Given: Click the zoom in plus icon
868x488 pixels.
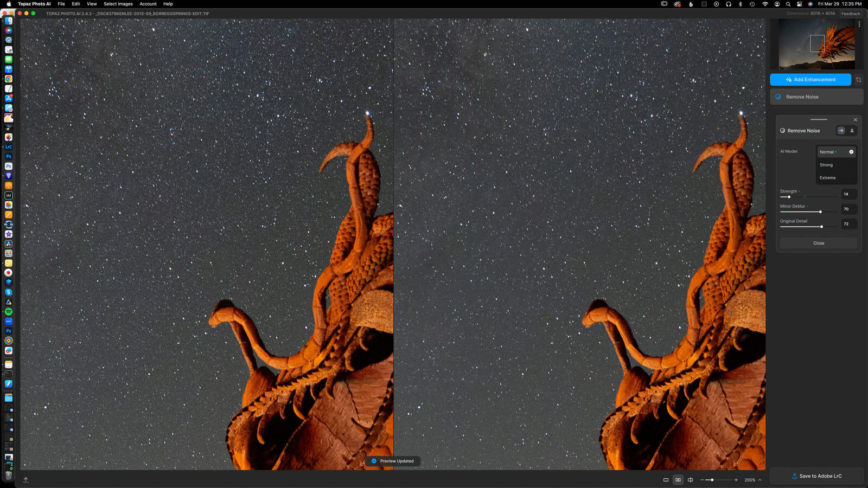Looking at the screenshot, I should pos(736,480).
